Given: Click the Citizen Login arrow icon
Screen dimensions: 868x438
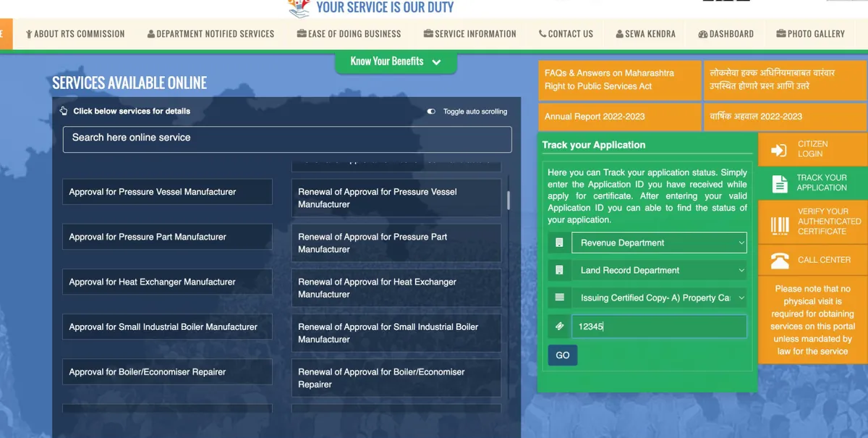Looking at the screenshot, I should (779, 150).
